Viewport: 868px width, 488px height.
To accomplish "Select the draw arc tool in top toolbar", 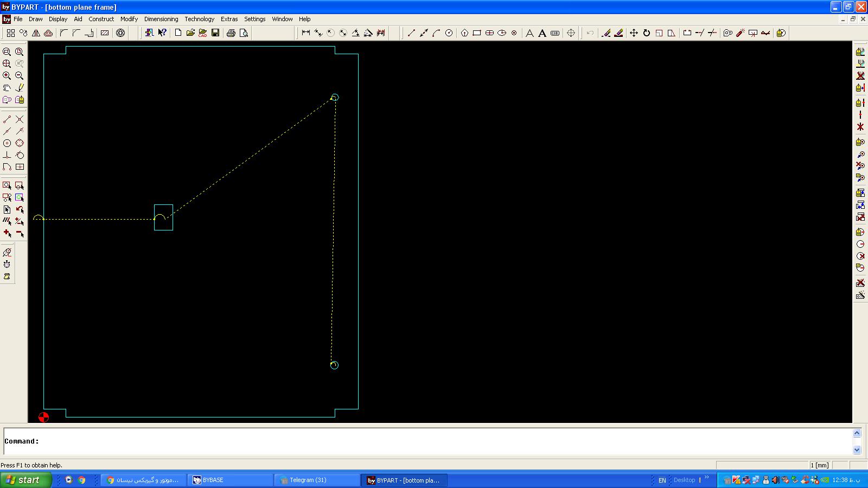I will pos(436,33).
